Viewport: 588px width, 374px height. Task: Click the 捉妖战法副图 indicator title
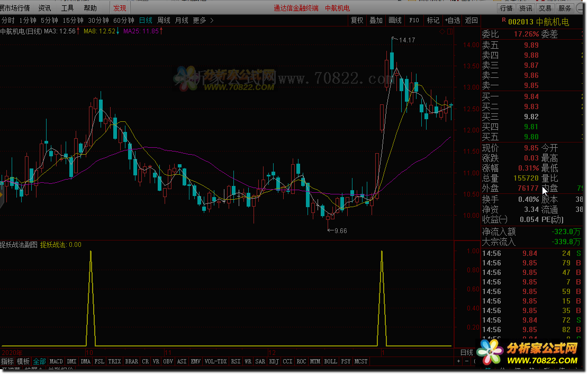(x=19, y=245)
